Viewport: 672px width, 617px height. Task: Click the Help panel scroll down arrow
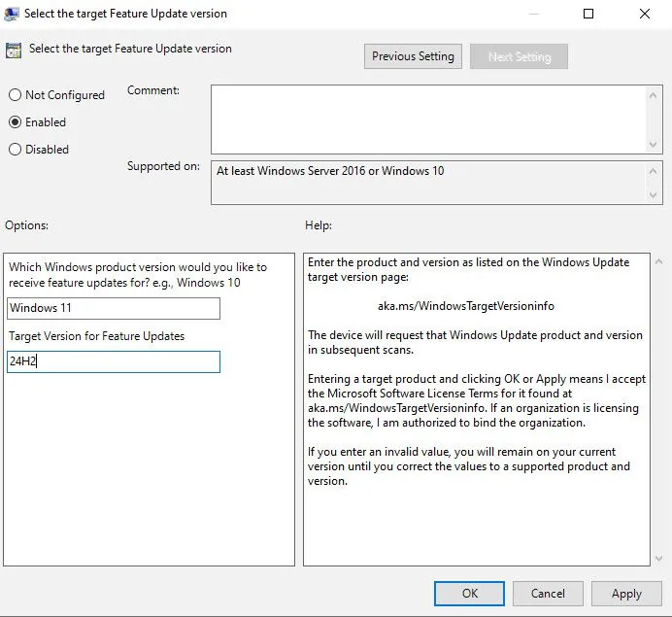pyautogui.click(x=658, y=557)
